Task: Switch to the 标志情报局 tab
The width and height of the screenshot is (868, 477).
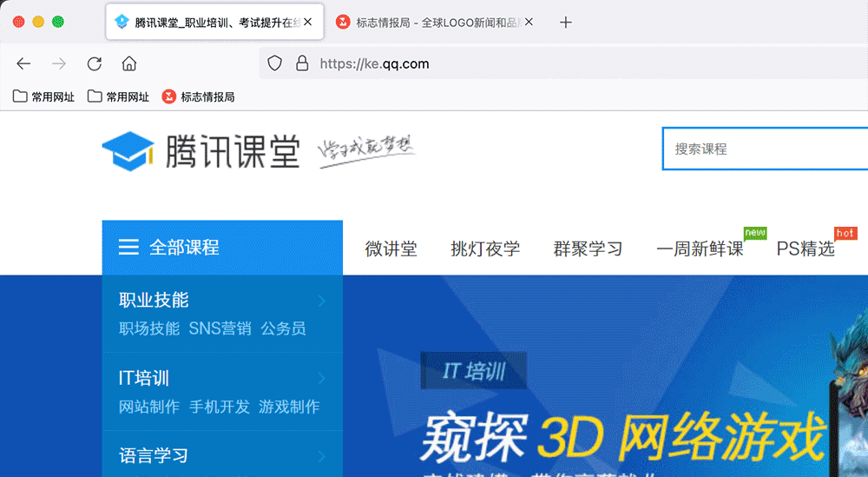Action: tap(430, 23)
